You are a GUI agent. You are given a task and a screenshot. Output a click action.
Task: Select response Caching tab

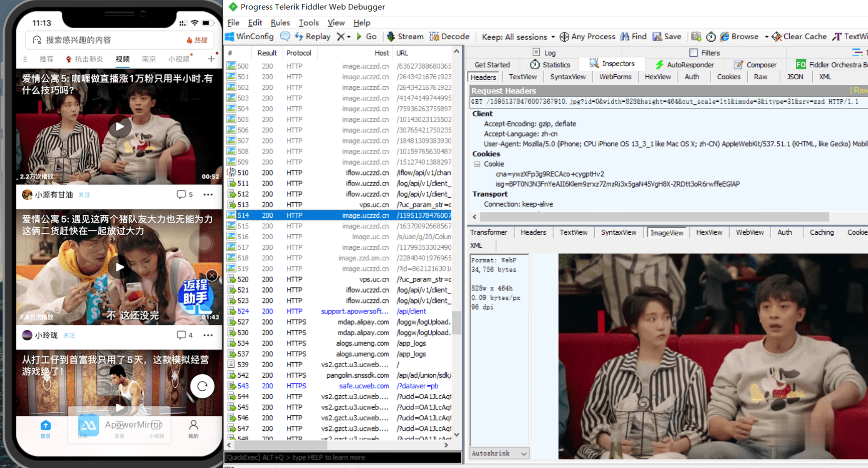pos(821,232)
